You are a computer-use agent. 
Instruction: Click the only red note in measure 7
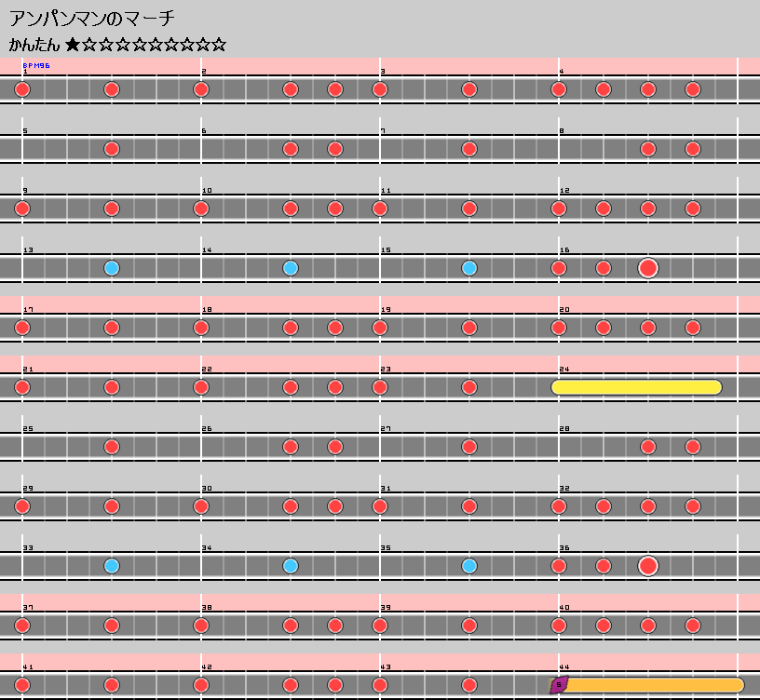tap(469, 149)
